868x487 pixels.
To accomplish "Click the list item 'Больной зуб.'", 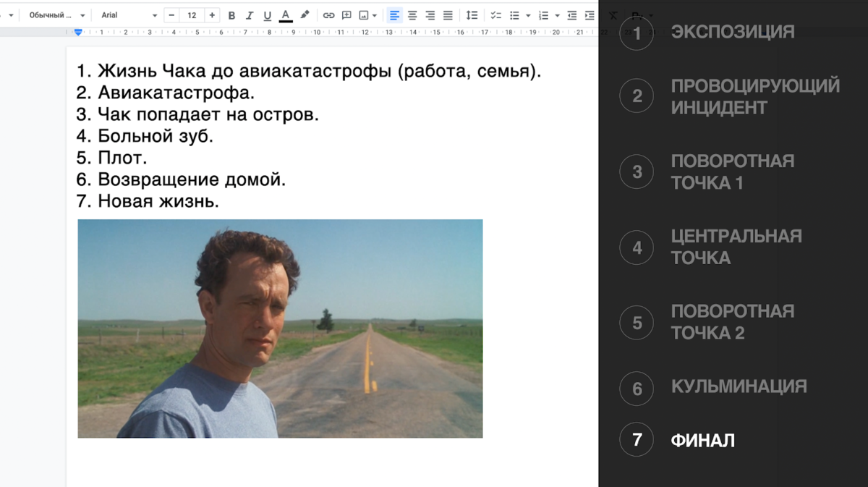I will [x=145, y=136].
